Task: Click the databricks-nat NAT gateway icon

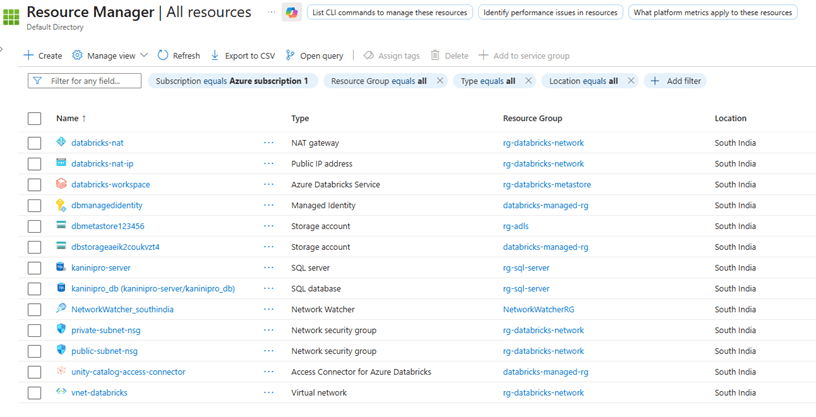Action: [x=61, y=143]
